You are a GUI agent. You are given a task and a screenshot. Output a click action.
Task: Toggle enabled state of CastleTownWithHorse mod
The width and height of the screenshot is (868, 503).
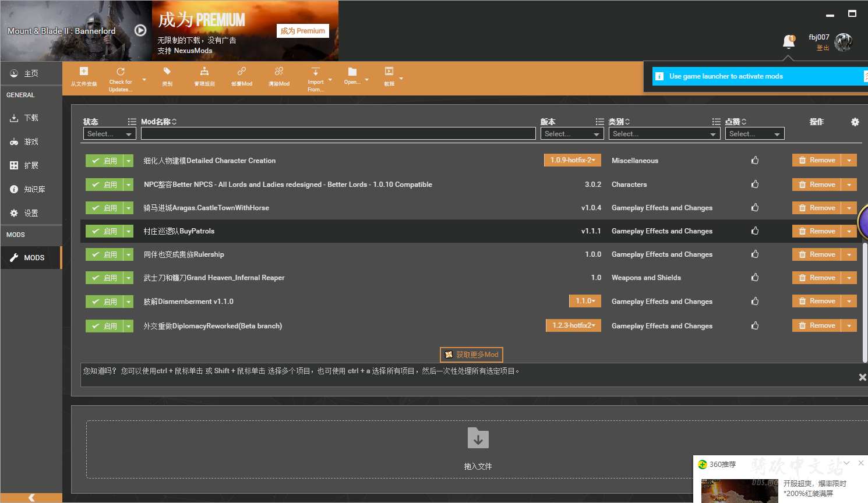pos(104,208)
